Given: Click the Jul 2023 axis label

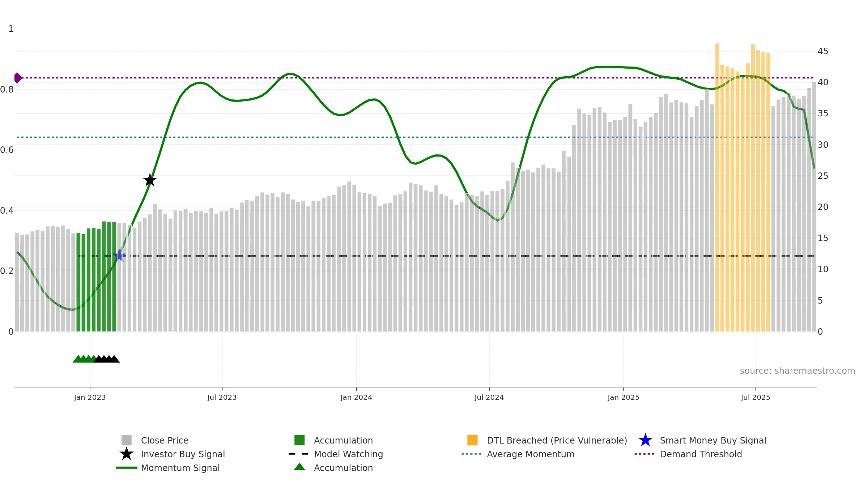Looking at the screenshot, I should 222,397.
